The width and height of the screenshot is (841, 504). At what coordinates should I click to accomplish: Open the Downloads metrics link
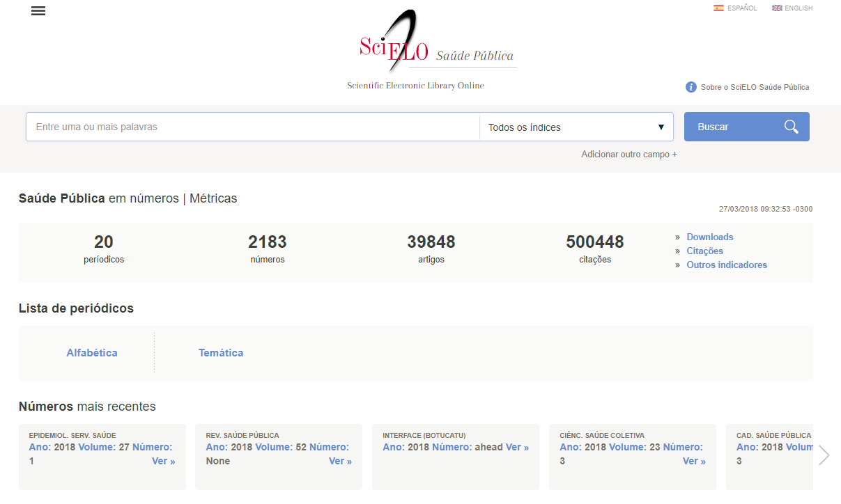tap(710, 237)
